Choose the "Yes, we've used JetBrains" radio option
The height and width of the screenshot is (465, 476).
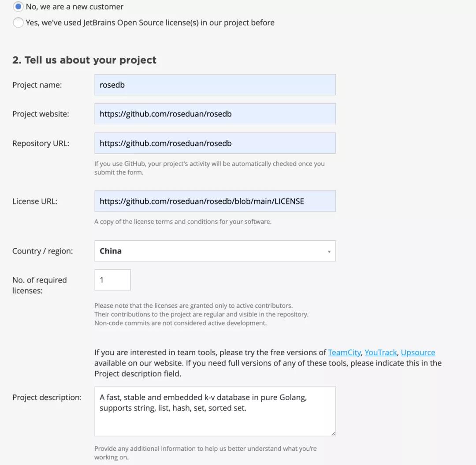18,22
